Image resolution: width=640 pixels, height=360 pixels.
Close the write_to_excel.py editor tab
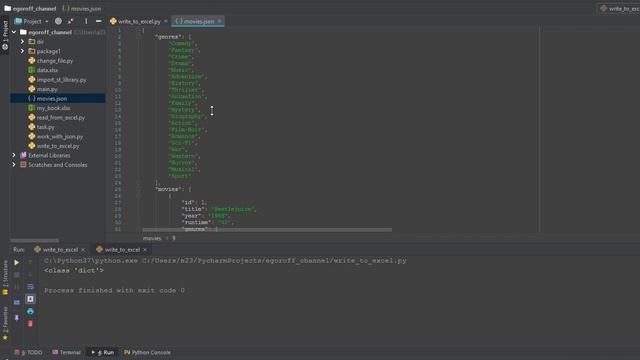point(166,21)
